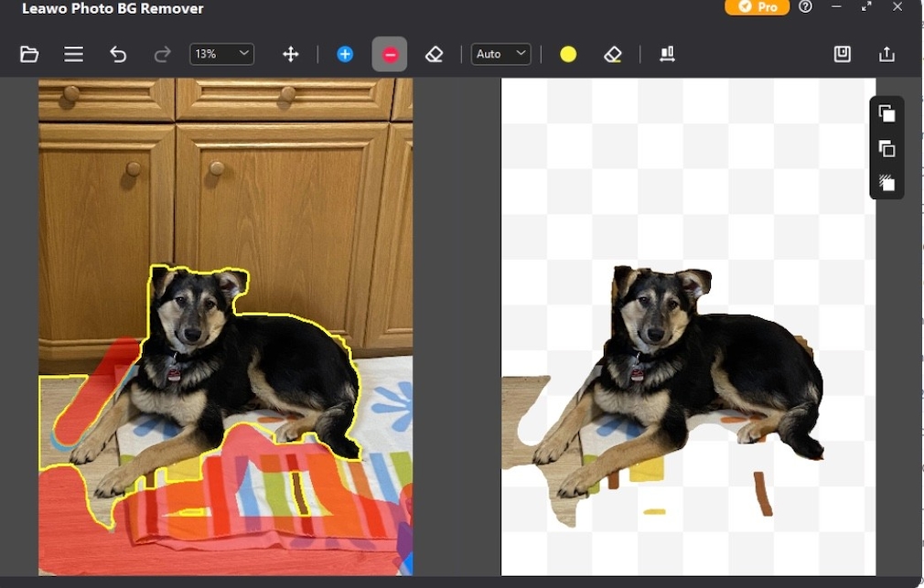Select the red Remove-area marker tool
Screen dimensions: 924x588
tap(390, 54)
